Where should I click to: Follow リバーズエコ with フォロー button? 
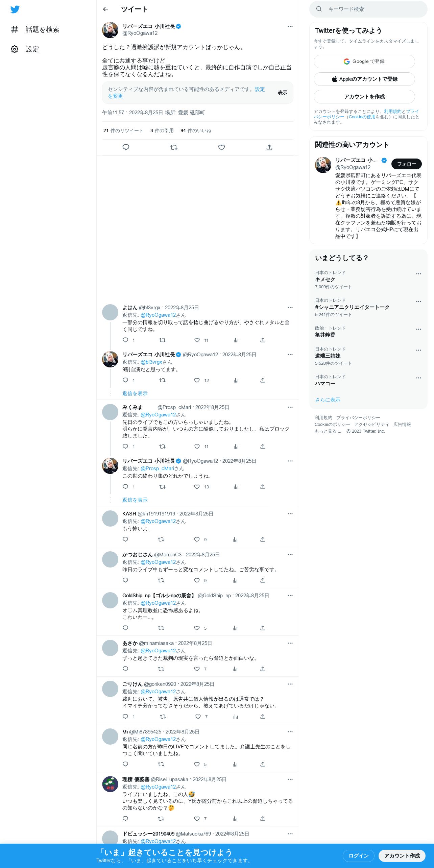click(406, 164)
